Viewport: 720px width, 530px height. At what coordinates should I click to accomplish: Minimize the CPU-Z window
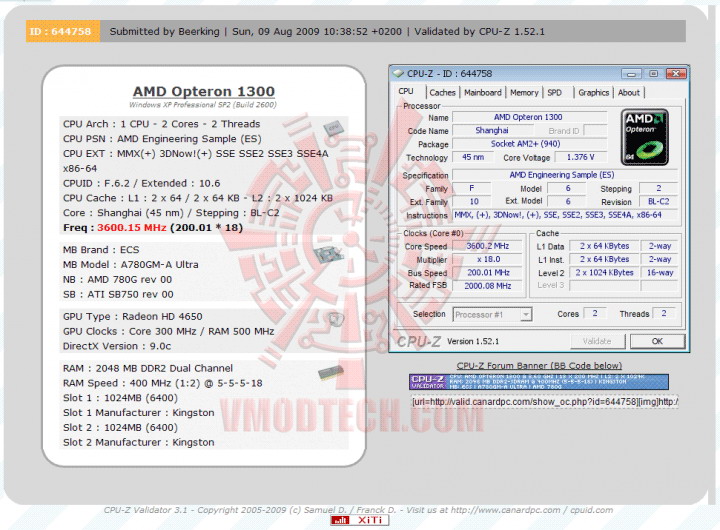coord(631,73)
